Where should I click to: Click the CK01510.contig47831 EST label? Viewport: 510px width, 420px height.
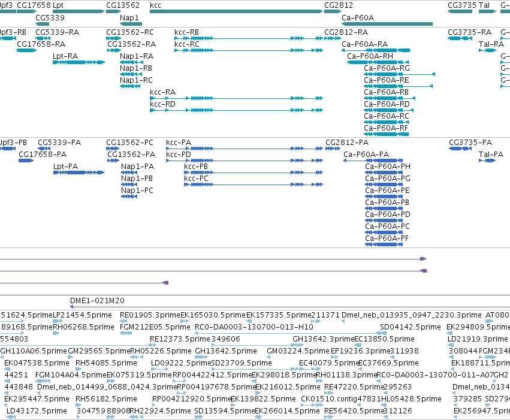(341, 399)
